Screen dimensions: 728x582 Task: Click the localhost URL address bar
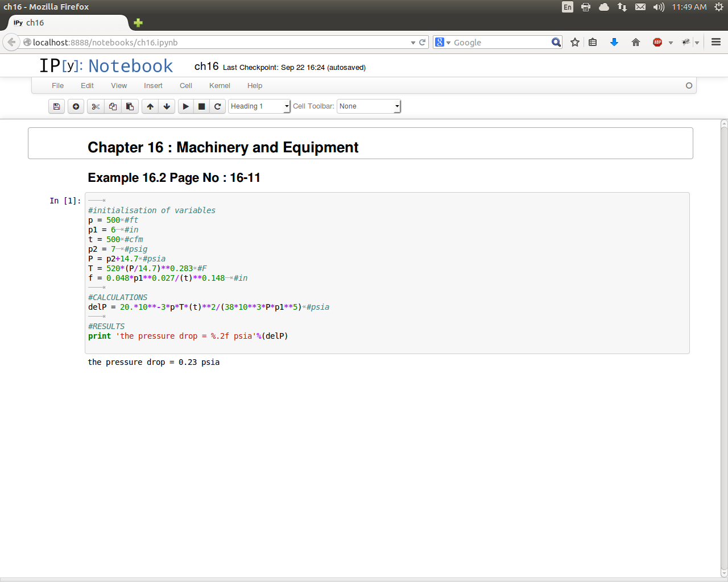(216, 43)
